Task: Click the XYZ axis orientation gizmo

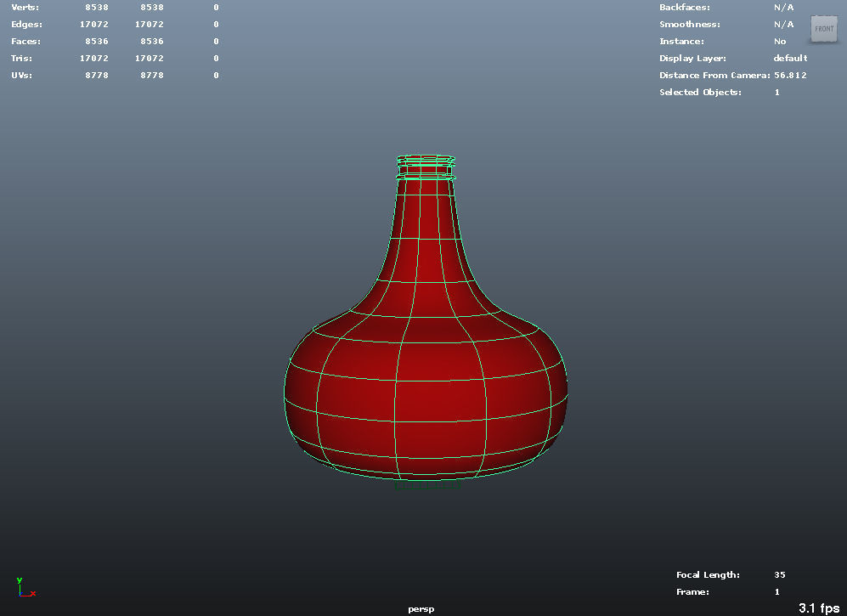Action: 25,588
